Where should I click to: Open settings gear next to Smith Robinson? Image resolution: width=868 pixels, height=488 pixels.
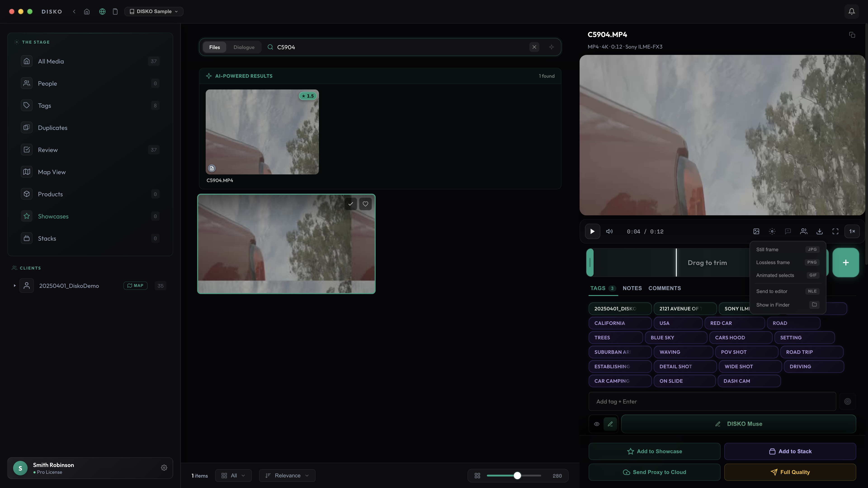point(164,468)
